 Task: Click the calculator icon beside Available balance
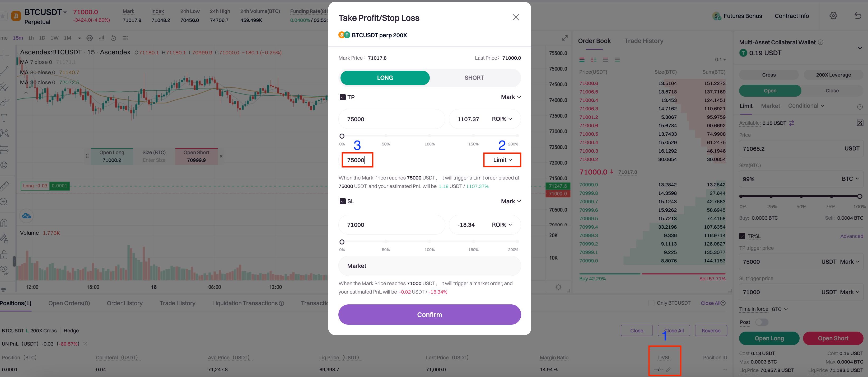[x=860, y=123]
